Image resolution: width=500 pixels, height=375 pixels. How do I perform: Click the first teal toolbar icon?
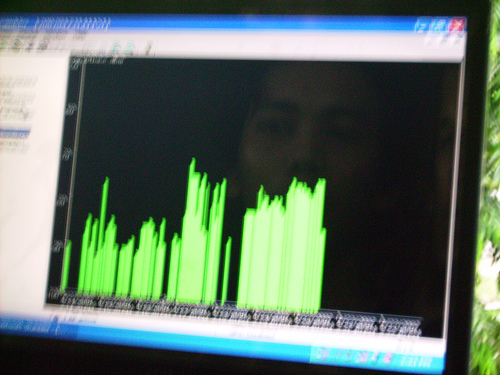115,47
